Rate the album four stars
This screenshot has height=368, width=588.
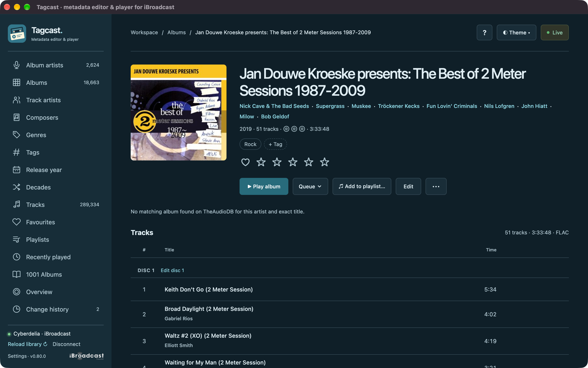click(x=309, y=162)
